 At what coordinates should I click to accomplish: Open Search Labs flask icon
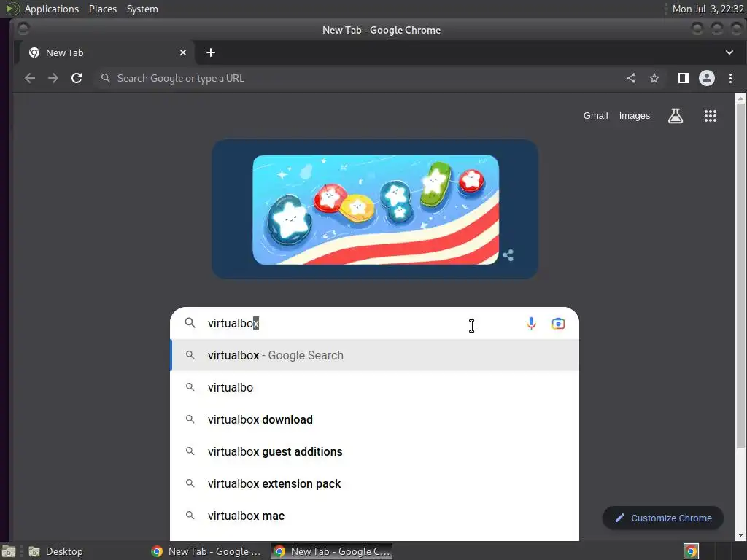[x=675, y=116]
